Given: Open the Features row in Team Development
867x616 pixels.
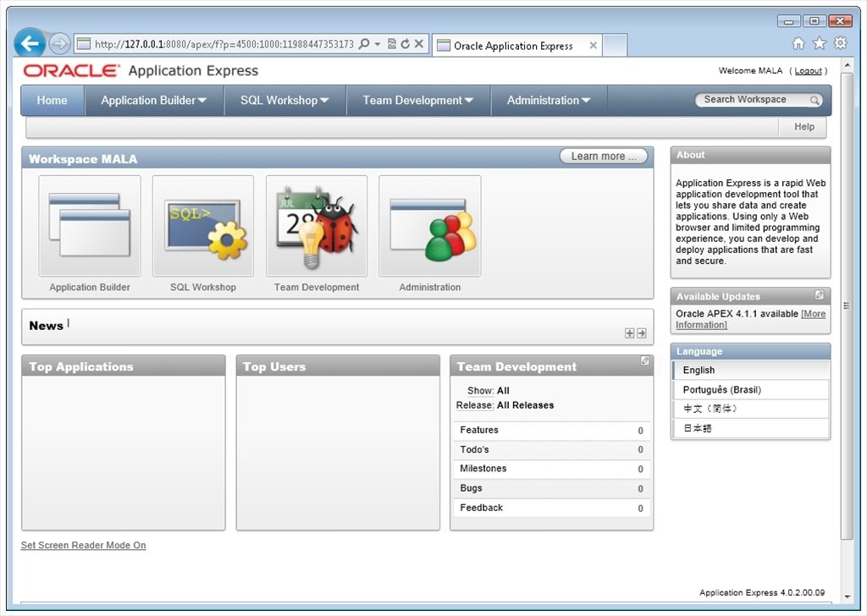Looking at the screenshot, I should pos(551,431).
